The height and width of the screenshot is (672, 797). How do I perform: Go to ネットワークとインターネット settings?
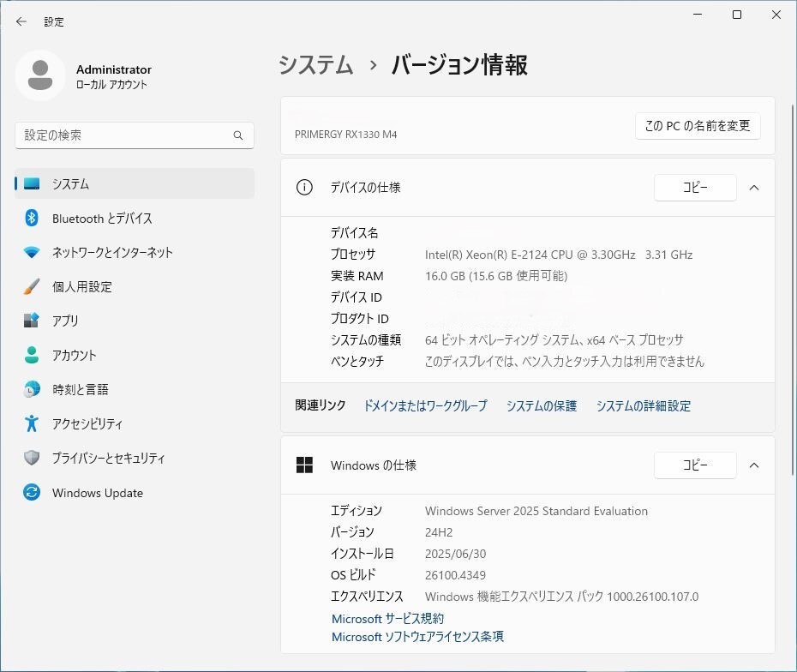point(135,252)
